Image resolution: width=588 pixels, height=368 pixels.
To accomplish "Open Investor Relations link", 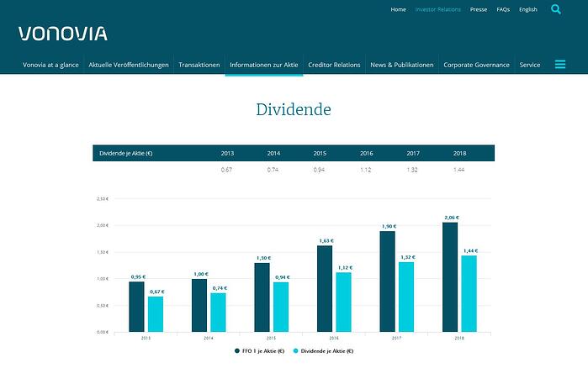I will point(438,9).
